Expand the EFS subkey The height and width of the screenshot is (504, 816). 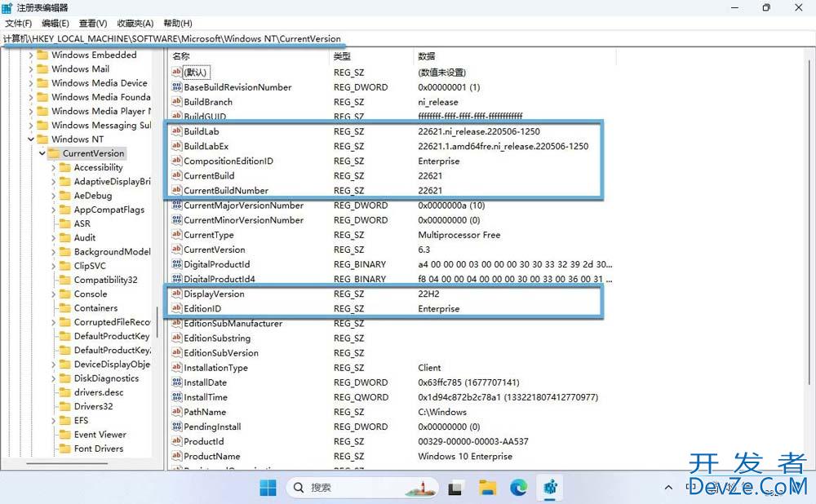[54, 420]
